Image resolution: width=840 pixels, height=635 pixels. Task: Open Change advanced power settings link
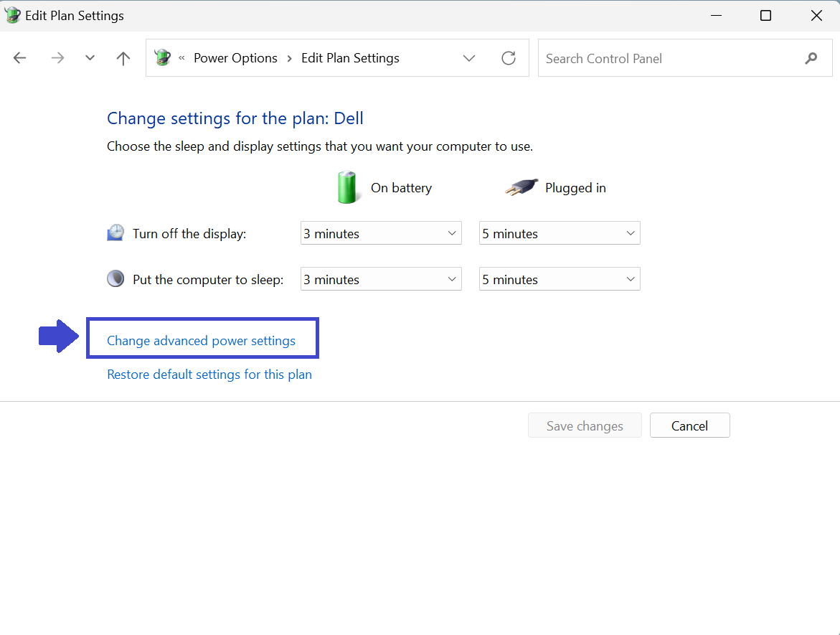click(201, 341)
